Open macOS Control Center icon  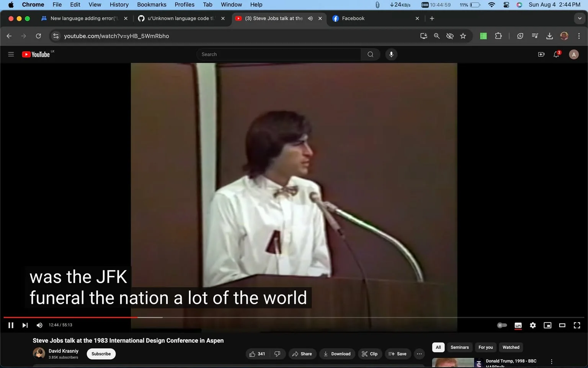click(x=506, y=5)
